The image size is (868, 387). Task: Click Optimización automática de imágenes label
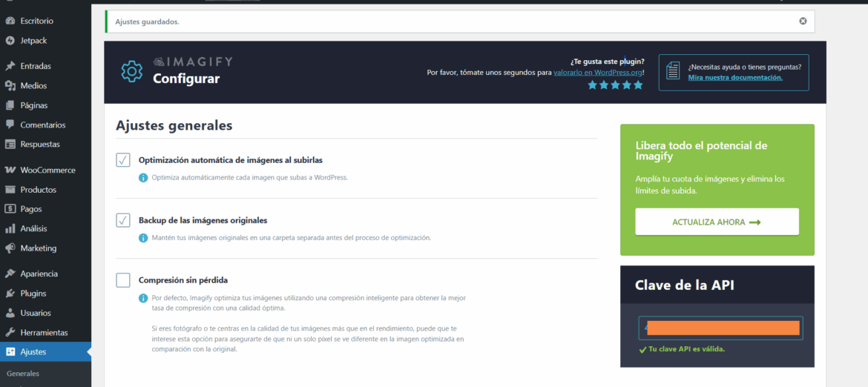coord(230,160)
